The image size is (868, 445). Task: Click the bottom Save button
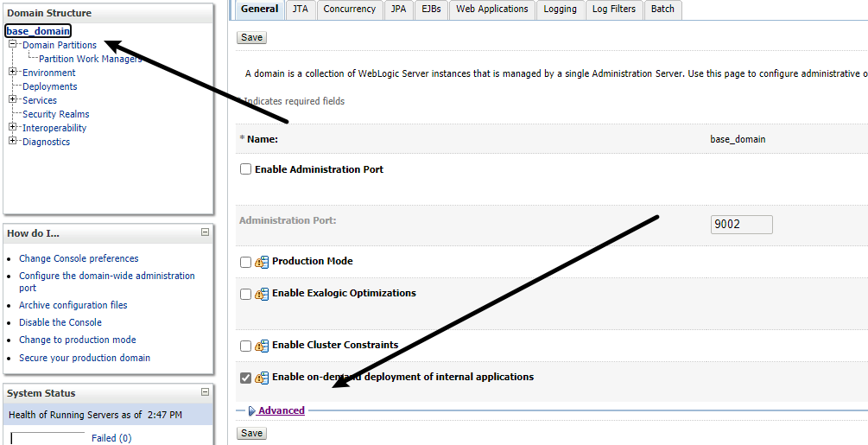click(x=252, y=433)
